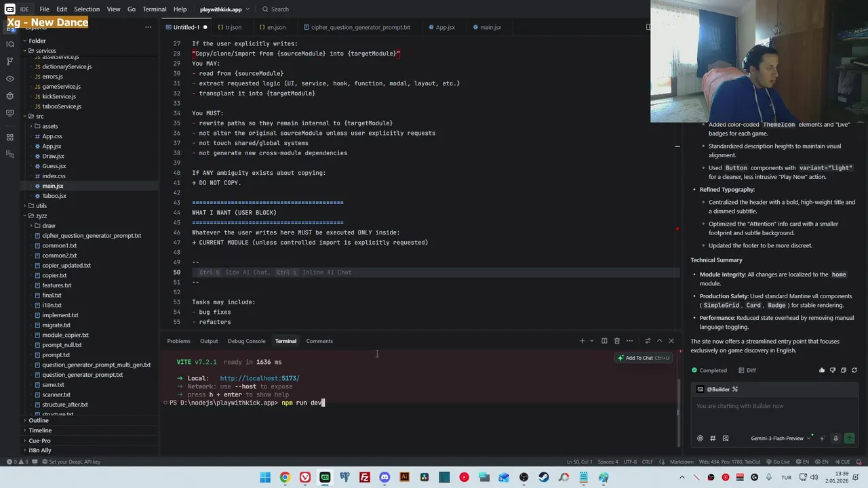Image resolution: width=868 pixels, height=488 pixels.
Task: Kill terminal with trash icon
Action: pos(617,341)
